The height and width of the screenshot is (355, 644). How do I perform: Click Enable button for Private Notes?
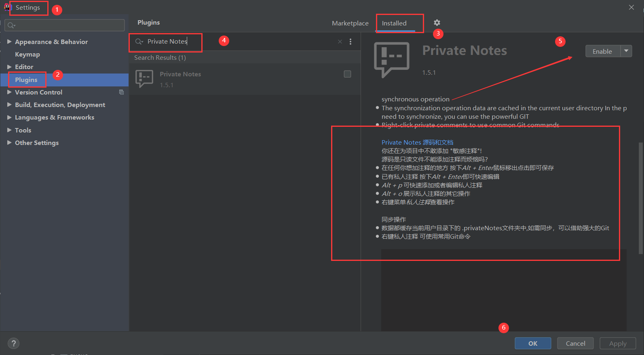pyautogui.click(x=602, y=51)
